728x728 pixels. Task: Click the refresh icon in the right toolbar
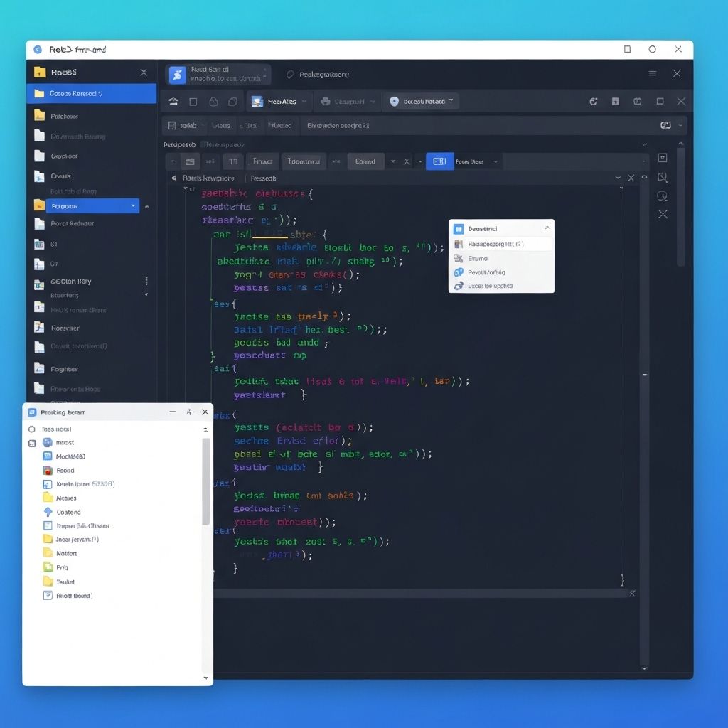[594, 102]
